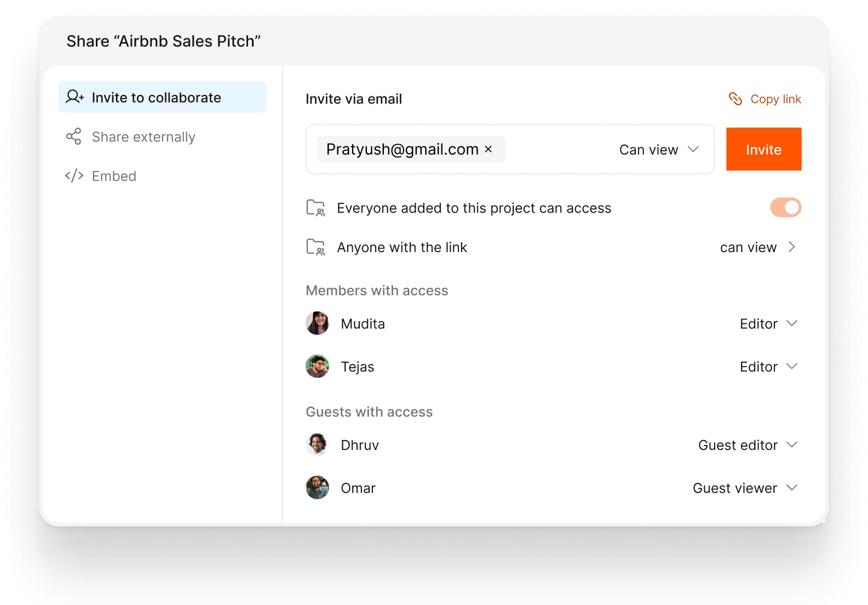Click the Share Airbnb Sales Pitch dialog title
The height and width of the screenshot is (605, 868).
pos(163,41)
